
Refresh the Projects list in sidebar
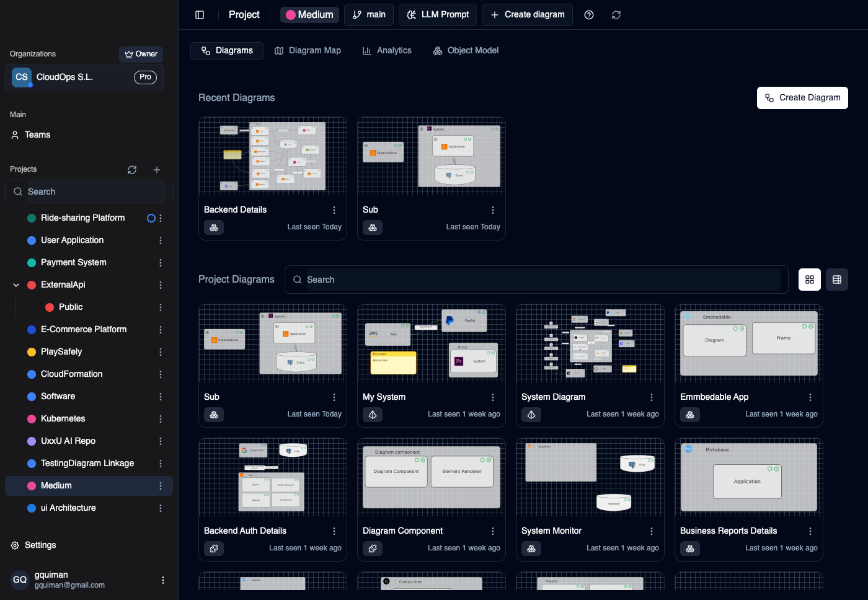pos(132,170)
